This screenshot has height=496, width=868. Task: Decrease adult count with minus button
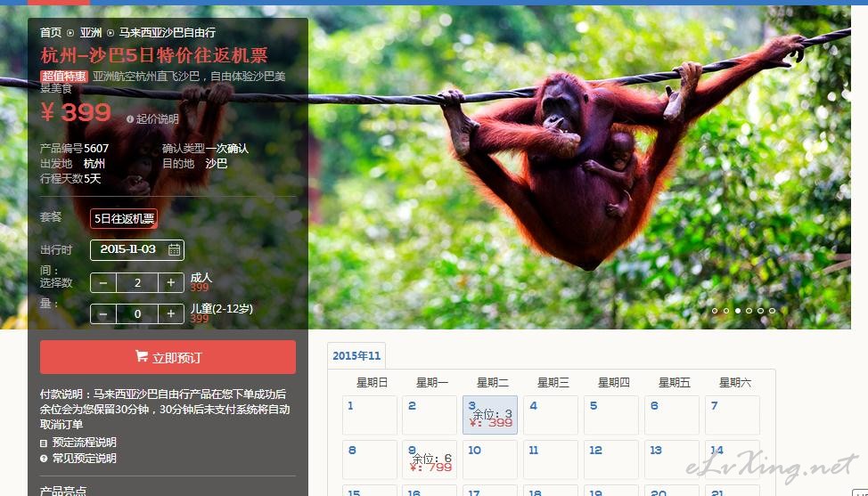coord(103,282)
